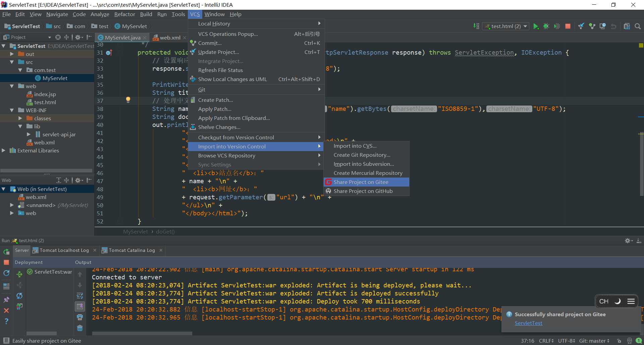Open notifications badge in status bar

[639, 341]
